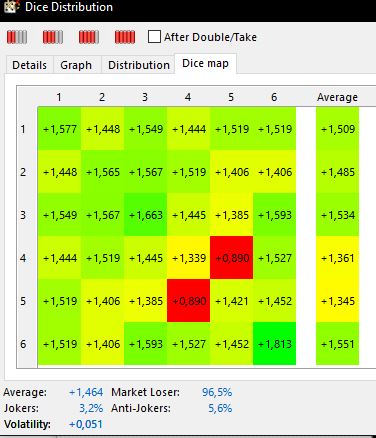Switch to the Graph tab
This screenshot has height=438, width=376.
pyautogui.click(x=76, y=65)
